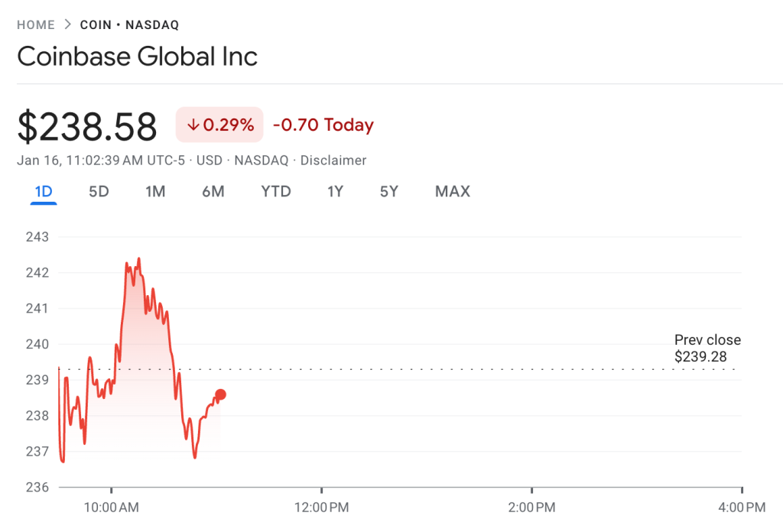The width and height of the screenshot is (783, 532).
Task: Click the breadcrumb chevron separator
Action: click(x=67, y=24)
